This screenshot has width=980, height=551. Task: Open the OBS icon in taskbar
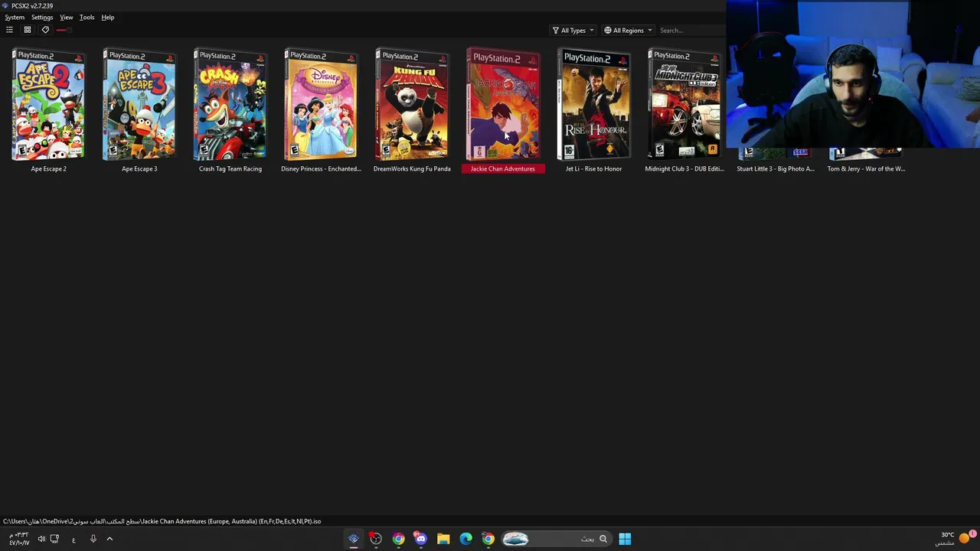pos(376,539)
